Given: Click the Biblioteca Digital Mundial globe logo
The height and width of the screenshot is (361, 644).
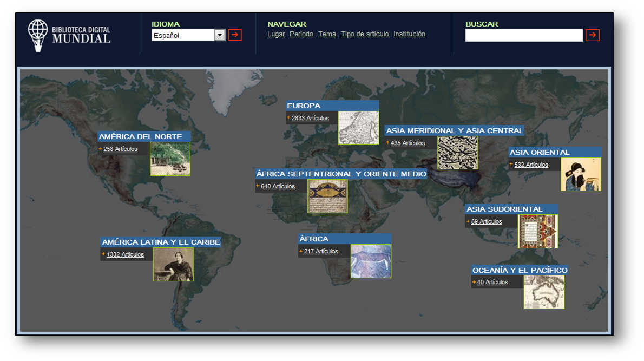Looking at the screenshot, I should (38, 35).
